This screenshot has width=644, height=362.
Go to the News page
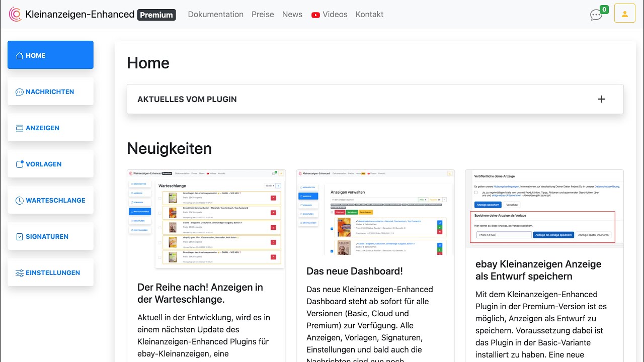click(x=292, y=15)
